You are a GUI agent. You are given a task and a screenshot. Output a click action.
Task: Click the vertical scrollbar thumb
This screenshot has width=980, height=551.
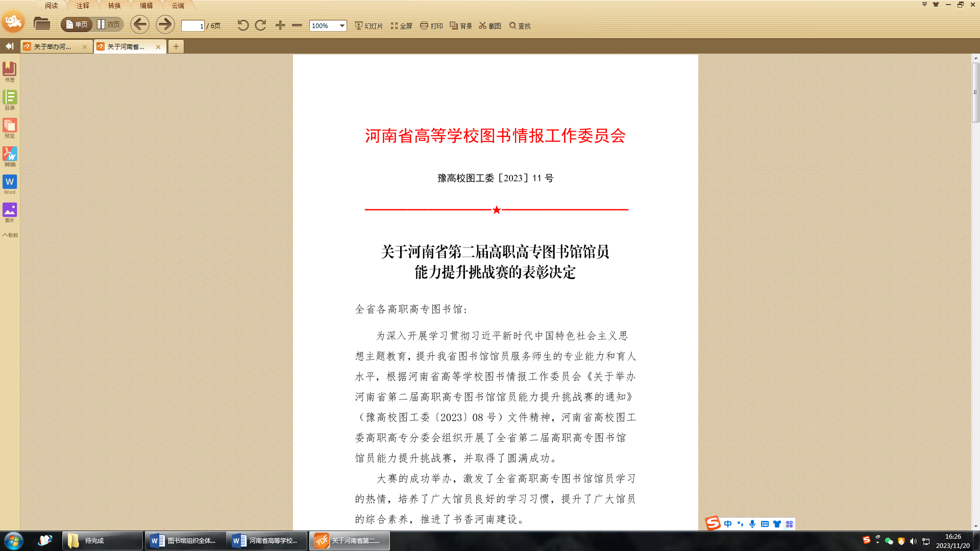[x=975, y=92]
